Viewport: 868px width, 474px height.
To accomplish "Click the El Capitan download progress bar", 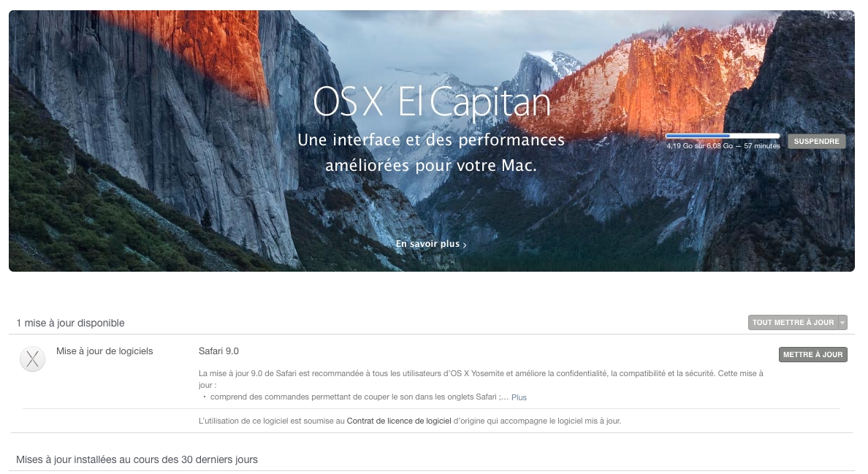I will pos(723,136).
